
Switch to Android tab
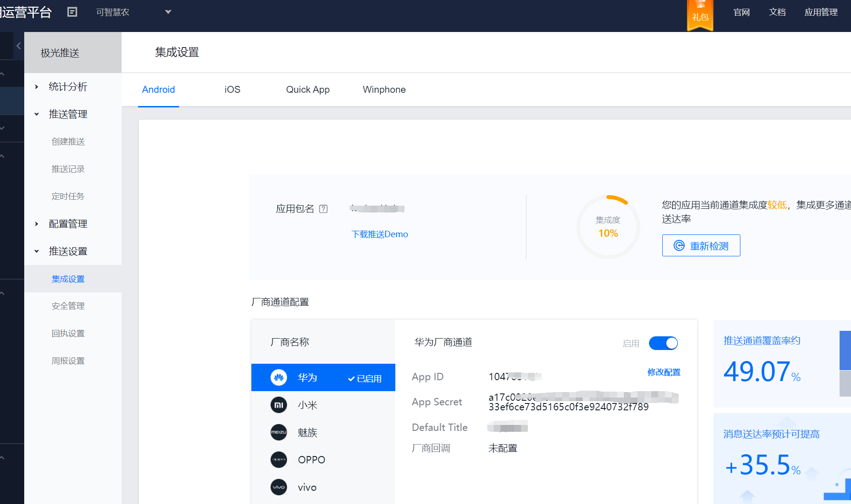[159, 90]
